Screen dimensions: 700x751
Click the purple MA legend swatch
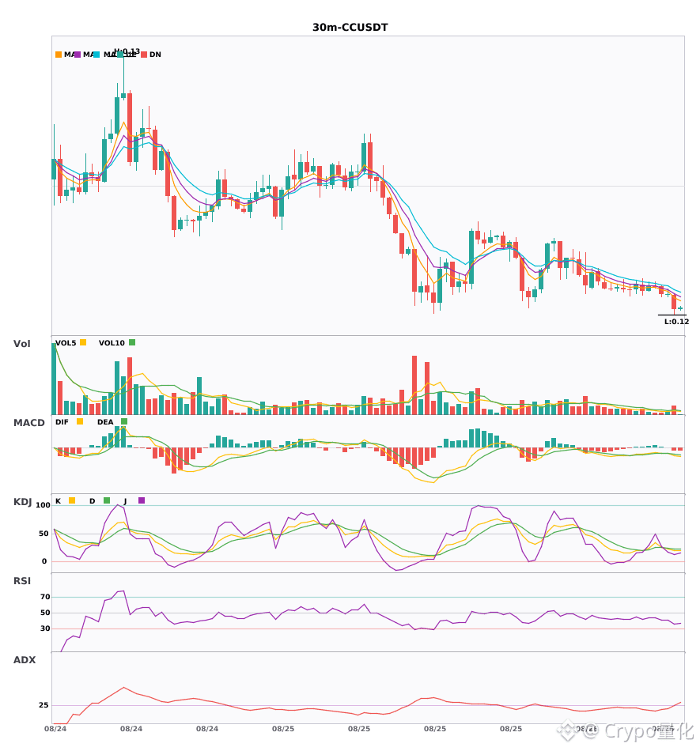(x=78, y=55)
